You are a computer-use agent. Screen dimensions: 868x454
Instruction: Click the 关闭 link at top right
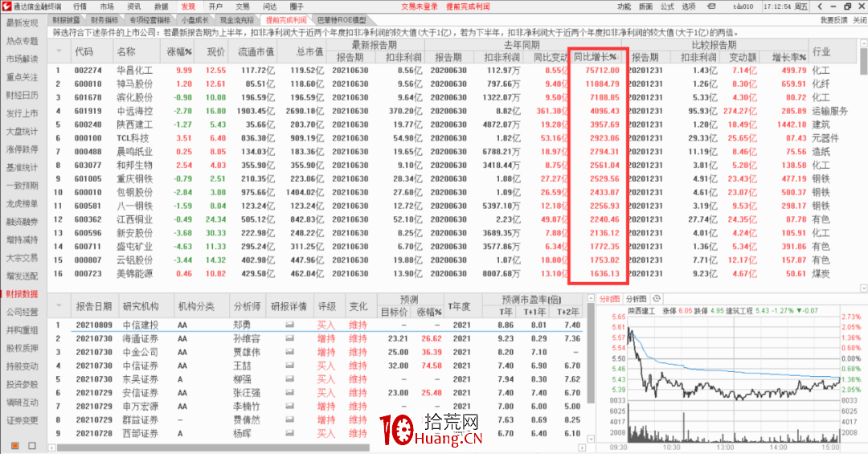coord(859,20)
